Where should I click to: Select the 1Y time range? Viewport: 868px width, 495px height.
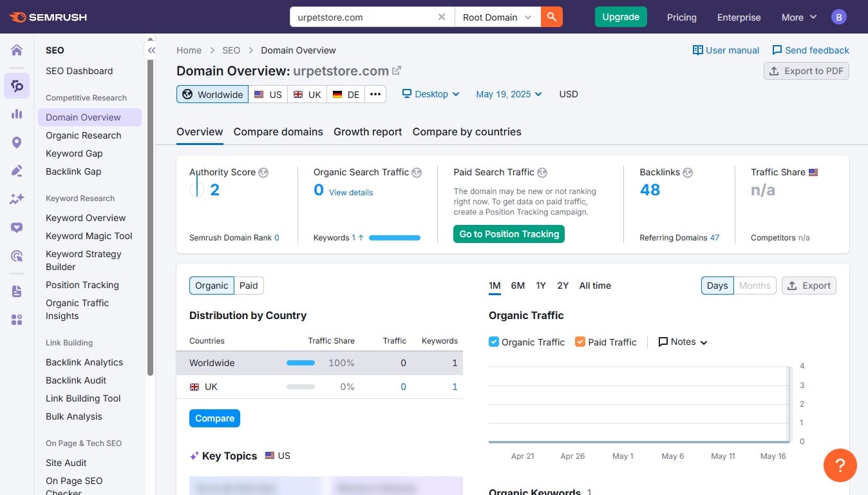(x=541, y=286)
